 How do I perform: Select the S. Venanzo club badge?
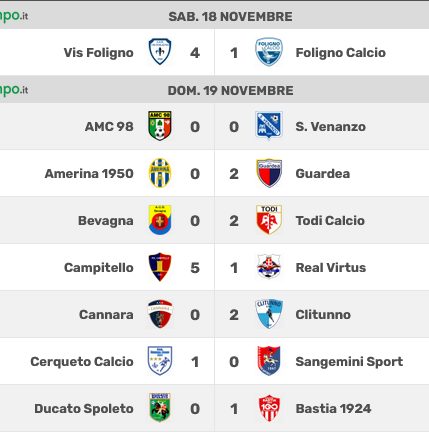tap(269, 125)
